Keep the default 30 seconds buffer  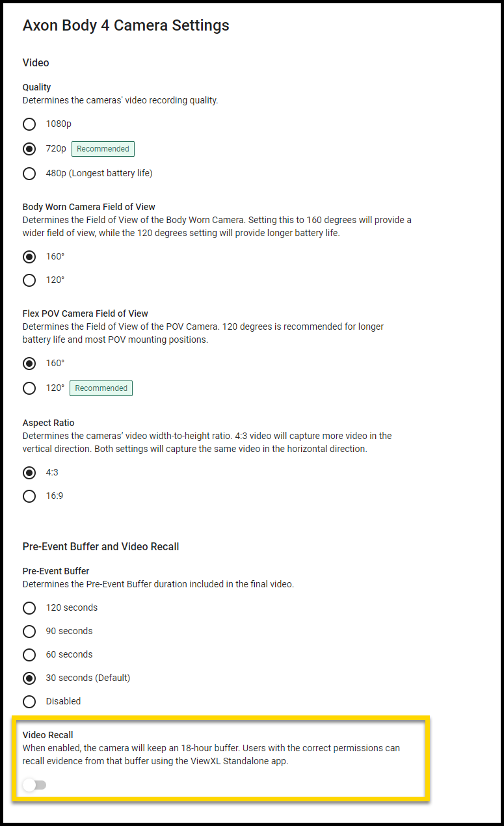pyautogui.click(x=29, y=678)
